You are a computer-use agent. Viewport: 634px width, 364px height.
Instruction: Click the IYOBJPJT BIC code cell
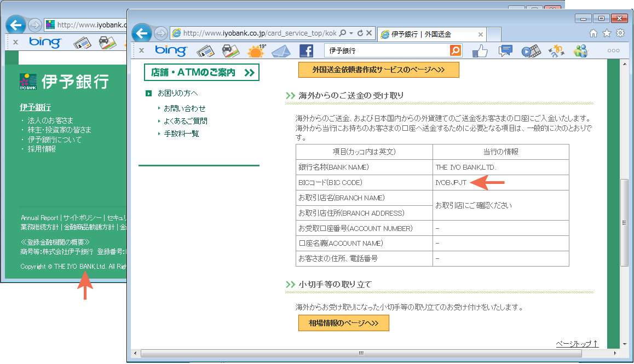pos(500,183)
